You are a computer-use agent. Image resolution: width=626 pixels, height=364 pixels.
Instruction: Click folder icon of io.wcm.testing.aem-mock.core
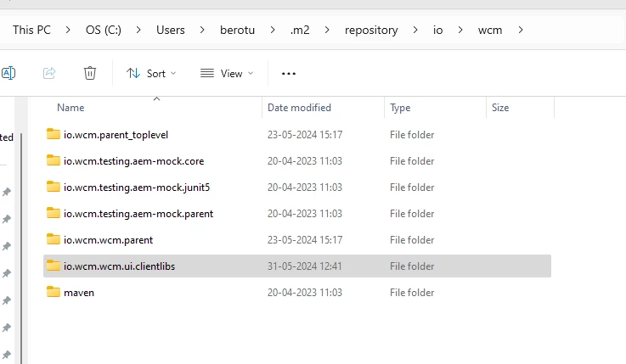click(x=54, y=160)
